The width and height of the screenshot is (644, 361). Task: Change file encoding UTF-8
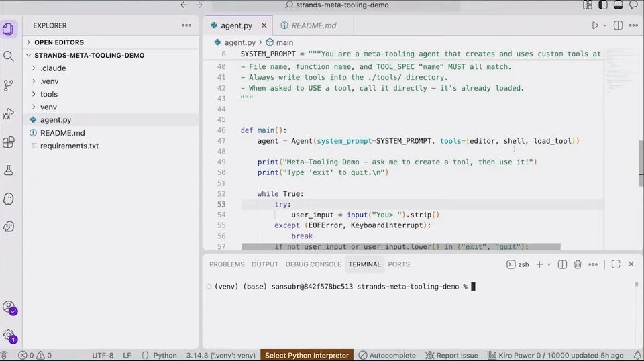[103, 355]
